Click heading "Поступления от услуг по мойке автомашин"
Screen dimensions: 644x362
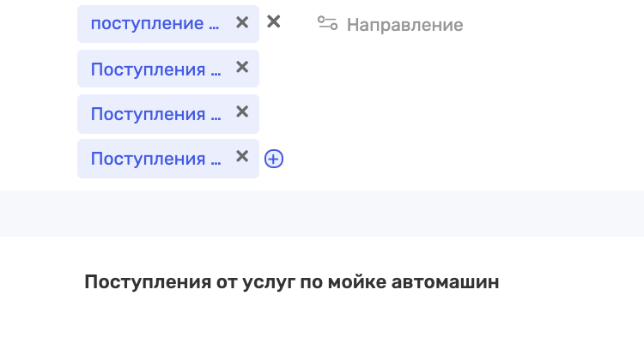pyautogui.click(x=292, y=282)
